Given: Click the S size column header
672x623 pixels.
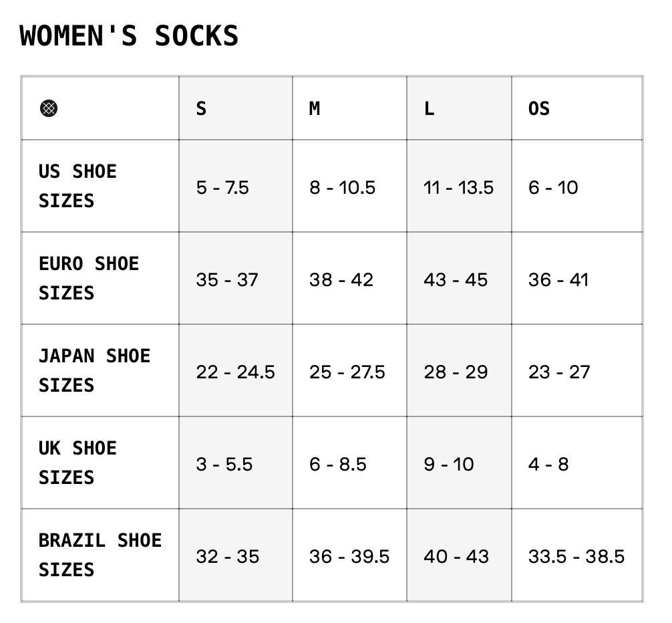Looking at the screenshot, I should click(x=201, y=108).
